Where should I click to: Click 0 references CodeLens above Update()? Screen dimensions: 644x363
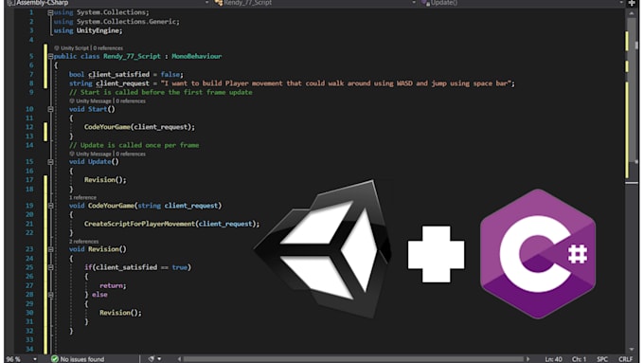[x=130, y=154]
